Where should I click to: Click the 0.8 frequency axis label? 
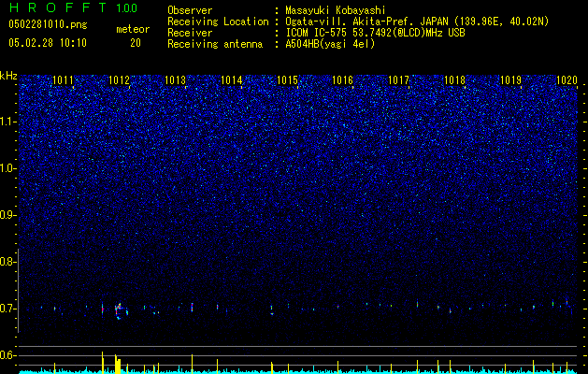(7, 262)
